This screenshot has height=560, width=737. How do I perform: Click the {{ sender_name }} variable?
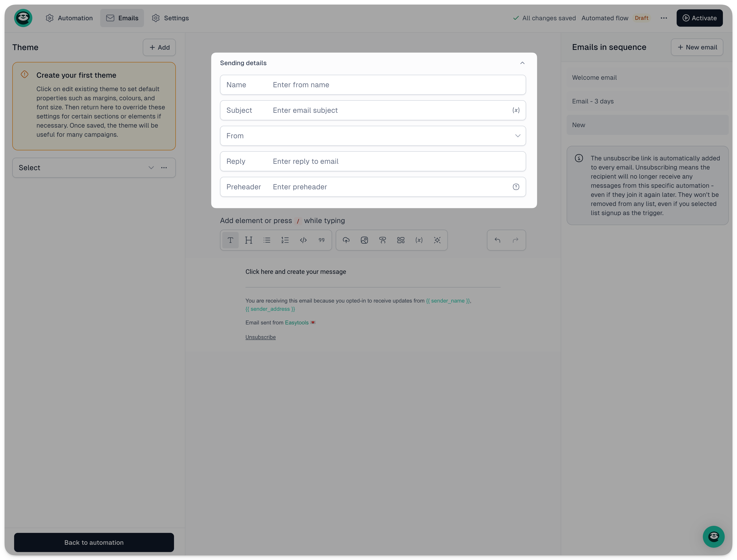click(448, 301)
